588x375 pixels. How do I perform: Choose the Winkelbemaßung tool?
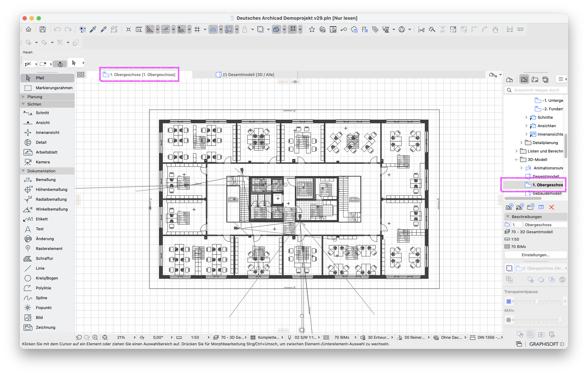pos(47,209)
